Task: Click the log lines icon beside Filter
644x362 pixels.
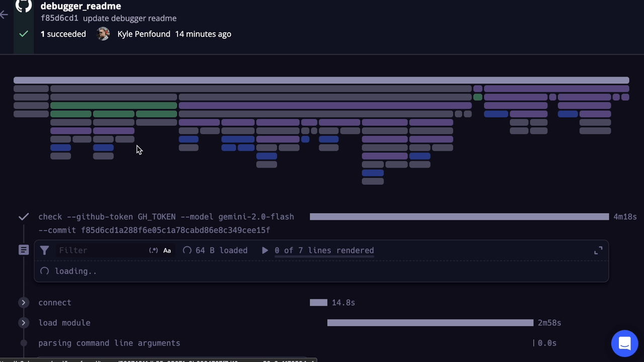Action: 23,250
